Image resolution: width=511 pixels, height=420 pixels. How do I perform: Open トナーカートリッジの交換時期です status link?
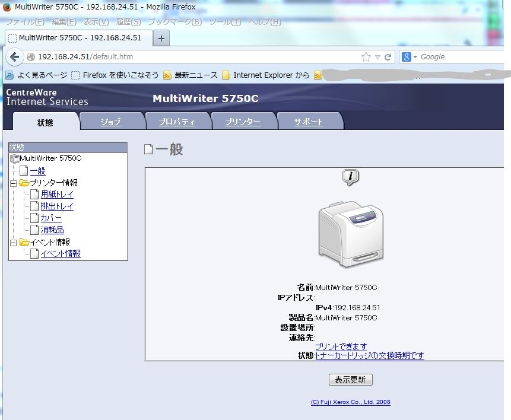(370, 355)
